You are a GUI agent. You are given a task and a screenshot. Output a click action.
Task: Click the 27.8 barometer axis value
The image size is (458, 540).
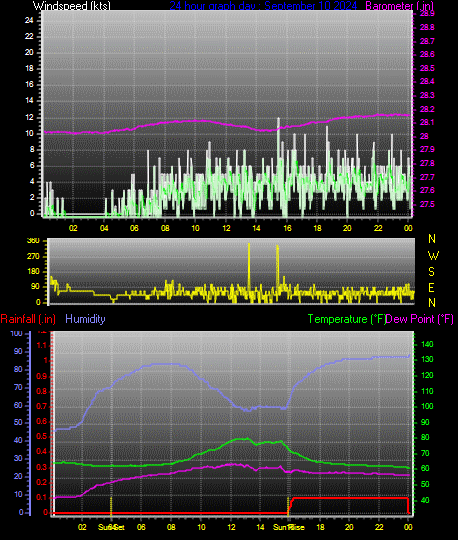[427, 163]
